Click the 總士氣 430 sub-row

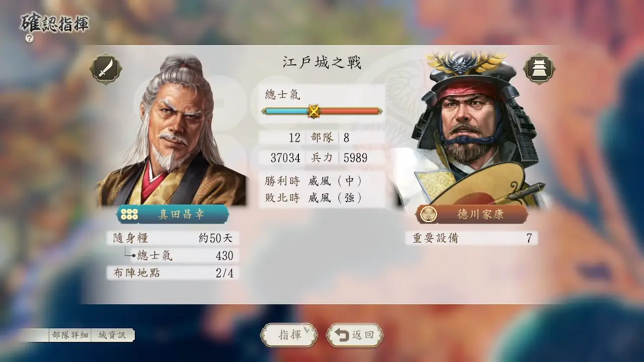(185, 255)
